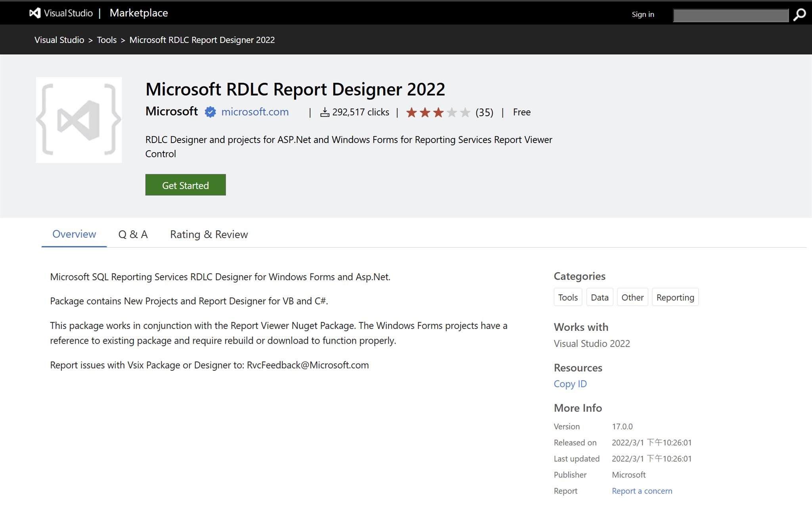Click the Microsoft RDLC Report Designer 2022 breadcrumb
This screenshot has height=506, width=812.
(x=202, y=40)
